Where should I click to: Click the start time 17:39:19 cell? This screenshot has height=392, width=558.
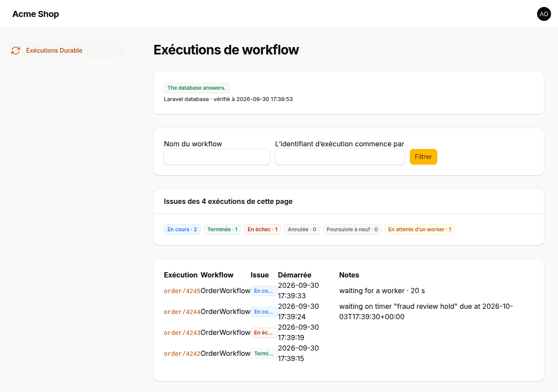coord(299,333)
